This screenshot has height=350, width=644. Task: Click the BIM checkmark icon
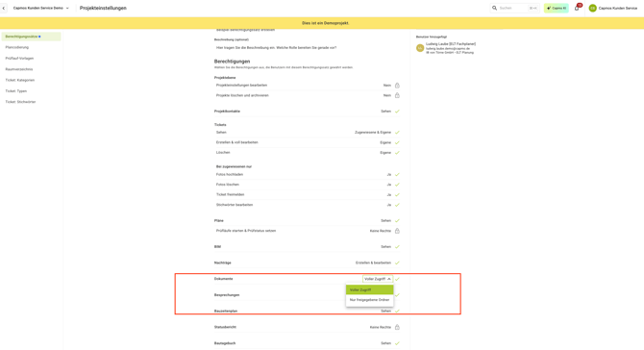(x=397, y=247)
